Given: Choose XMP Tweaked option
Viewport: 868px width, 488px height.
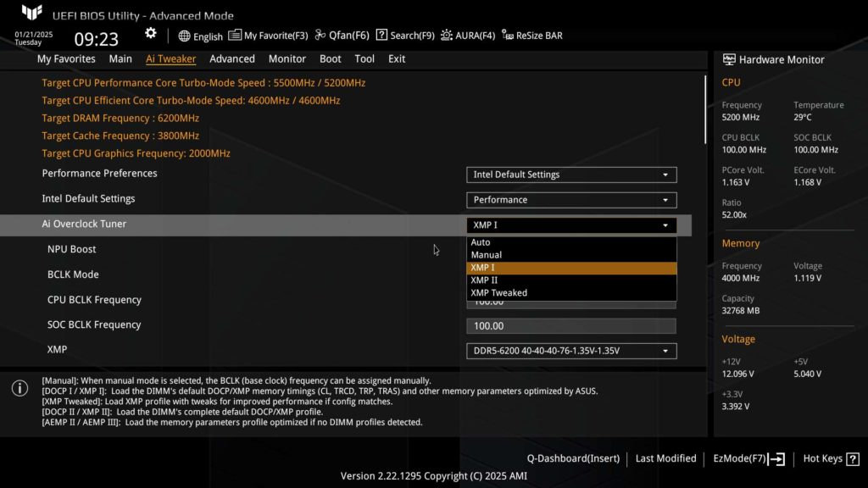Looking at the screenshot, I should (571, 293).
